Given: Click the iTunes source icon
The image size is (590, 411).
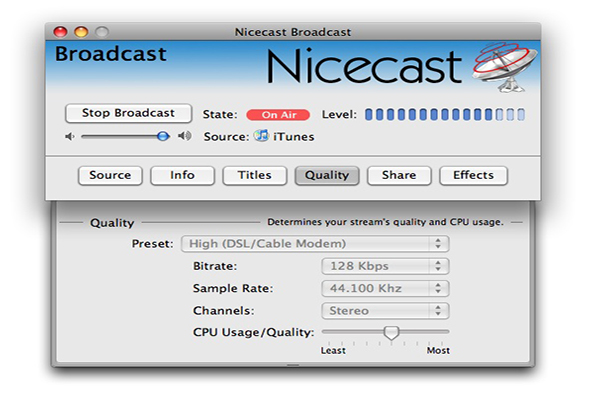Looking at the screenshot, I should [261, 135].
